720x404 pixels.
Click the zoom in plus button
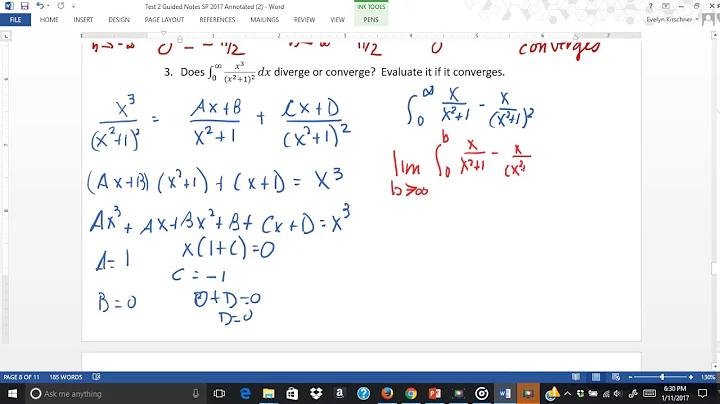pos(691,377)
